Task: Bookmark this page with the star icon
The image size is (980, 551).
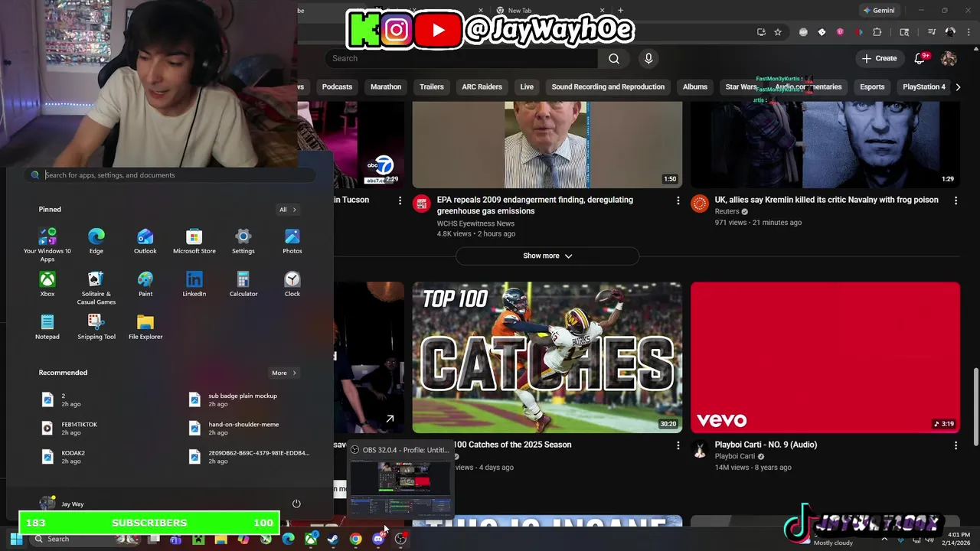Action: point(778,32)
